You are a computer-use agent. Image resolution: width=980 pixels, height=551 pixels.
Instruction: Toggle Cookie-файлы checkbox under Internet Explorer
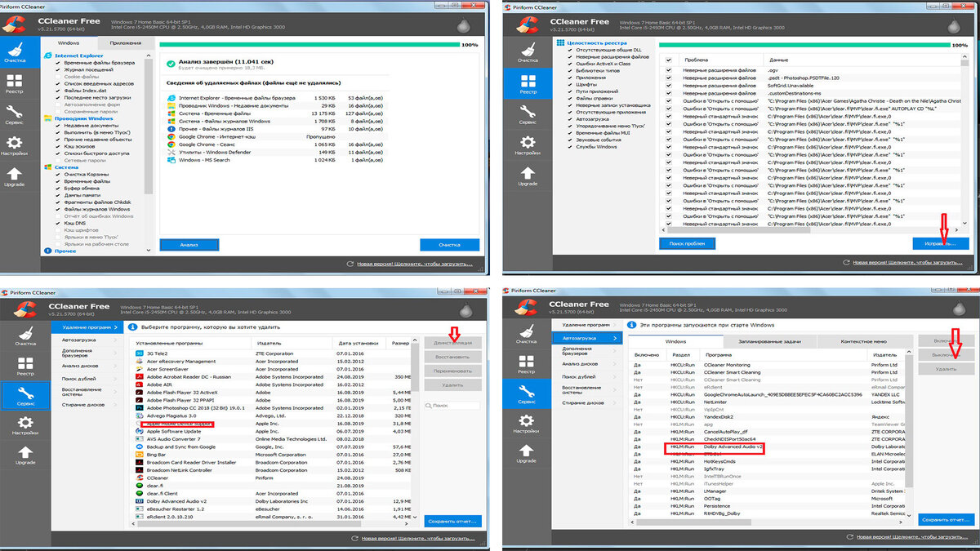click(x=57, y=77)
